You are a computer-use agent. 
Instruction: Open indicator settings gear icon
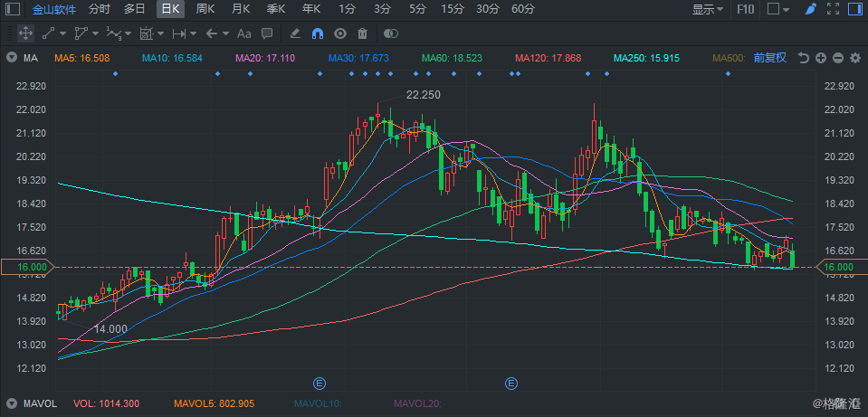855,58
